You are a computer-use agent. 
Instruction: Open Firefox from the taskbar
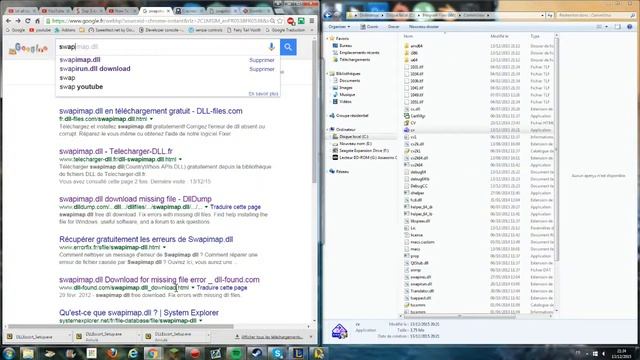113,353
